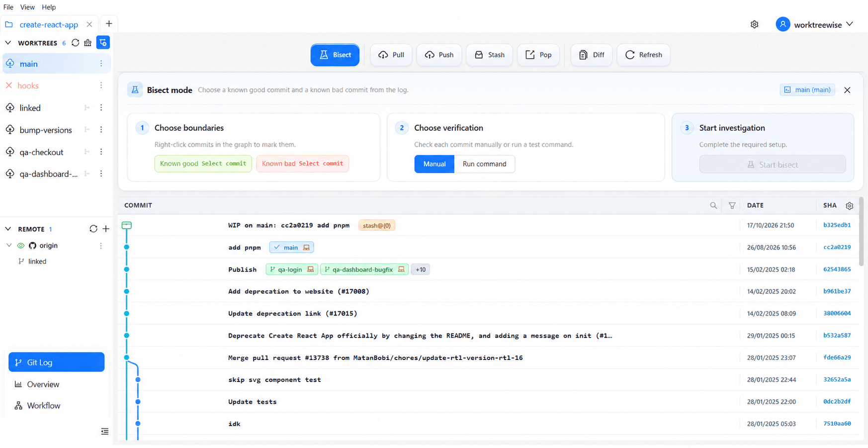Click Known bad Select commit
This screenshot has height=448, width=868.
click(x=302, y=164)
